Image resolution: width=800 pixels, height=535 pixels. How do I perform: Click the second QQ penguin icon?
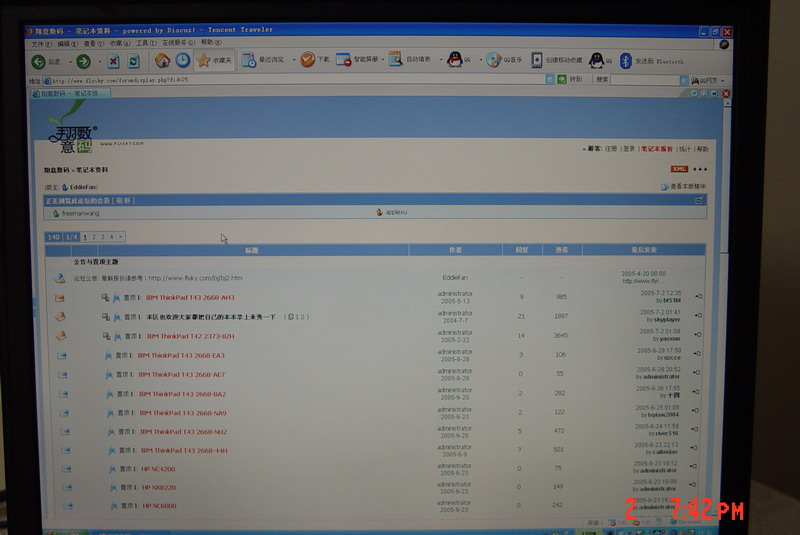click(596, 60)
